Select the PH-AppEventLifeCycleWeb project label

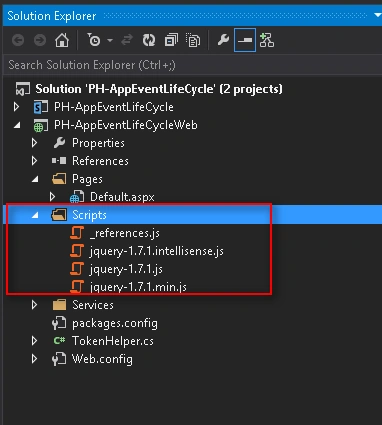coord(126,125)
